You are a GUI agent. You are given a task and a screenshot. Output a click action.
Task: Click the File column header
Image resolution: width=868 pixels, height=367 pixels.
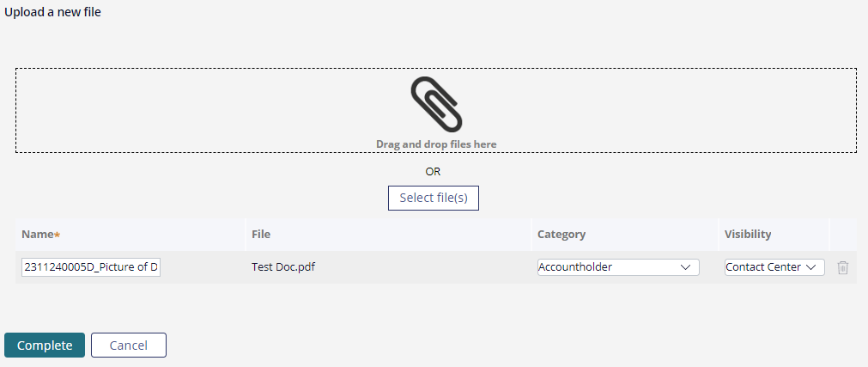[x=261, y=235]
